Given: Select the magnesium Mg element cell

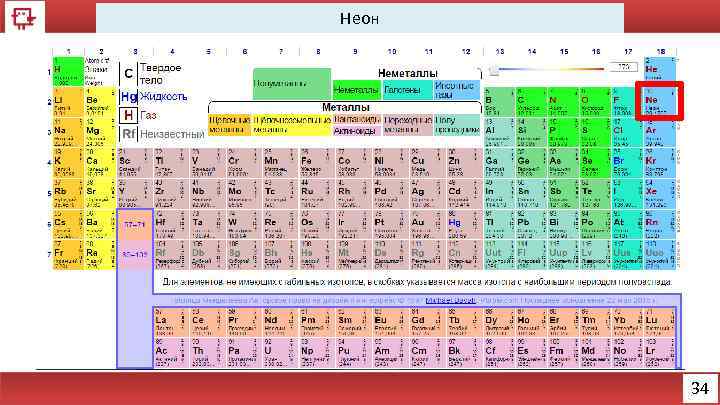Looking at the screenshot, I should 100,132.
